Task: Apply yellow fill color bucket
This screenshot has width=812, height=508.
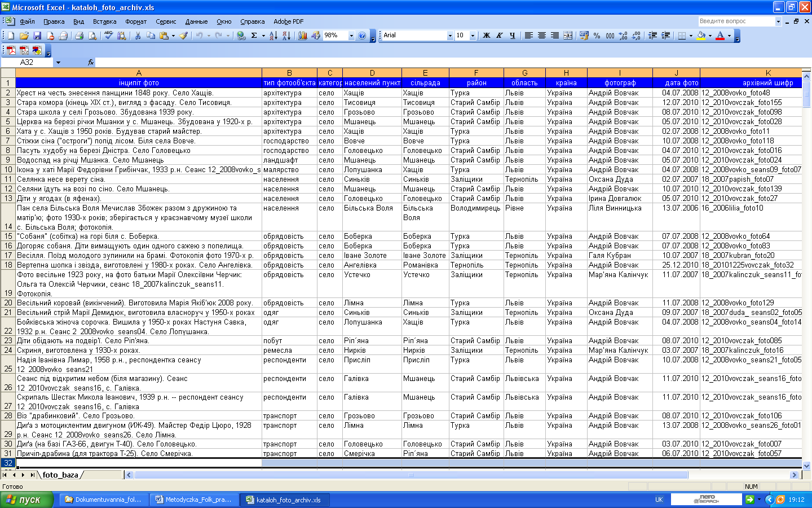Action: click(x=701, y=36)
